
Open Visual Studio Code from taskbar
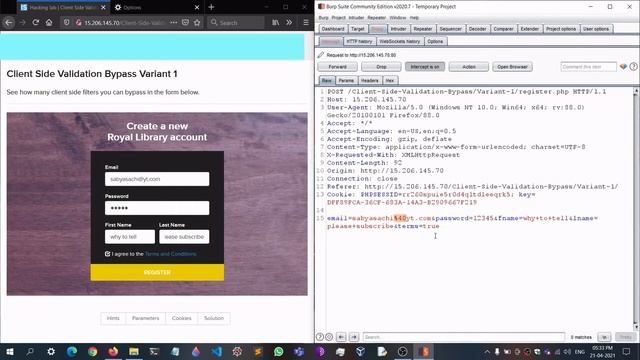click(216, 351)
